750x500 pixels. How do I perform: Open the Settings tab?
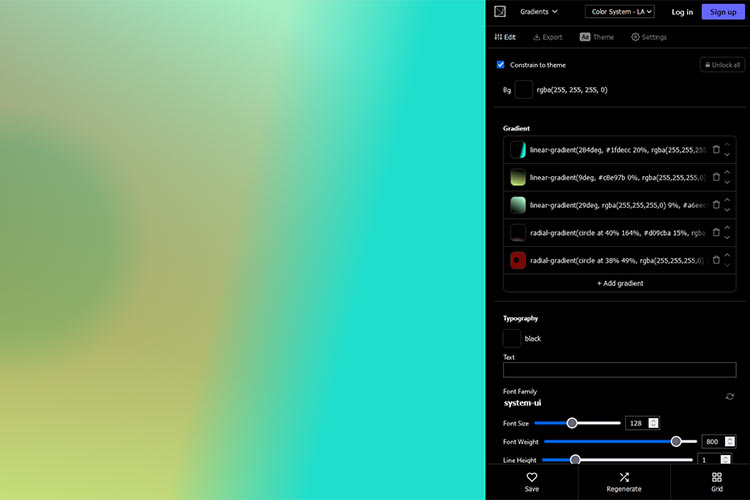pyautogui.click(x=649, y=37)
